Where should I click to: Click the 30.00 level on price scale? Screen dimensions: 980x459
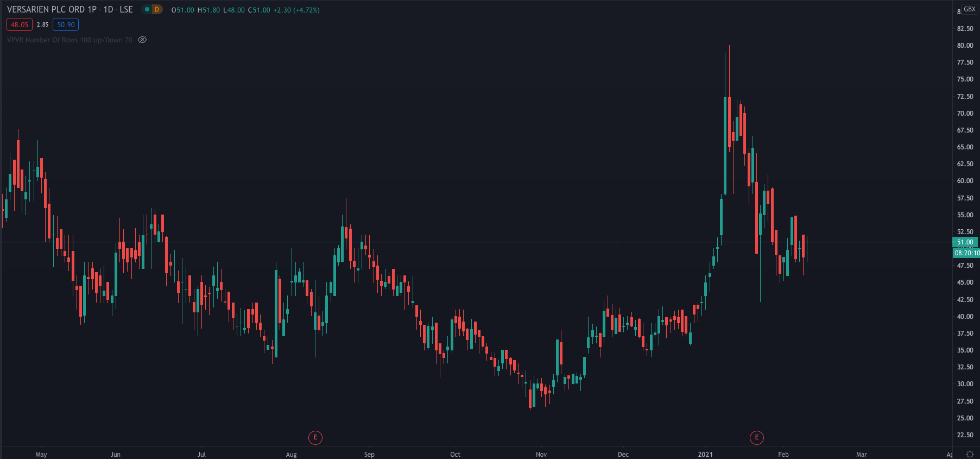(x=965, y=384)
